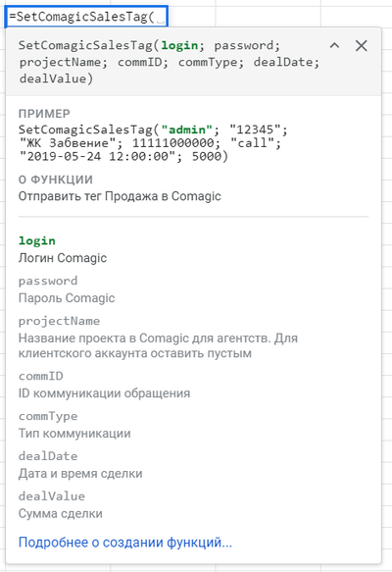Click the Пароль Comagic description text
This screenshot has width=392, height=572.
click(x=67, y=298)
